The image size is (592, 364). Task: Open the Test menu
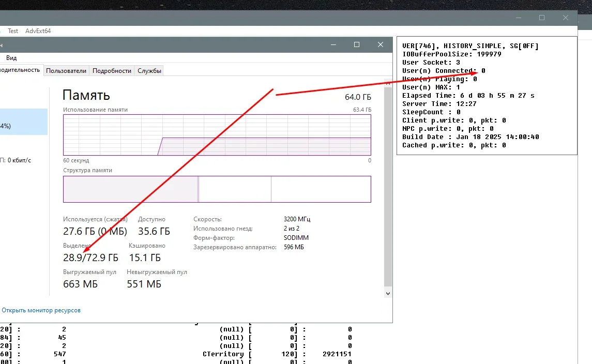(x=13, y=31)
